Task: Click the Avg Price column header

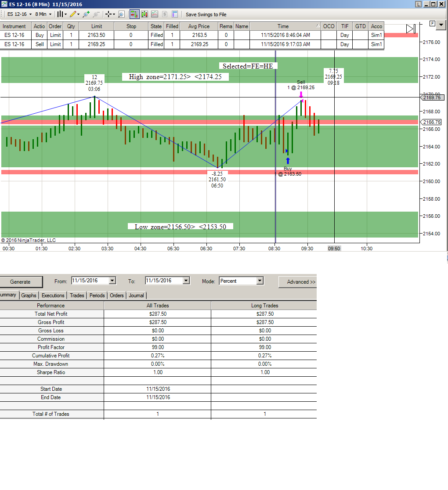Action: 199,26
